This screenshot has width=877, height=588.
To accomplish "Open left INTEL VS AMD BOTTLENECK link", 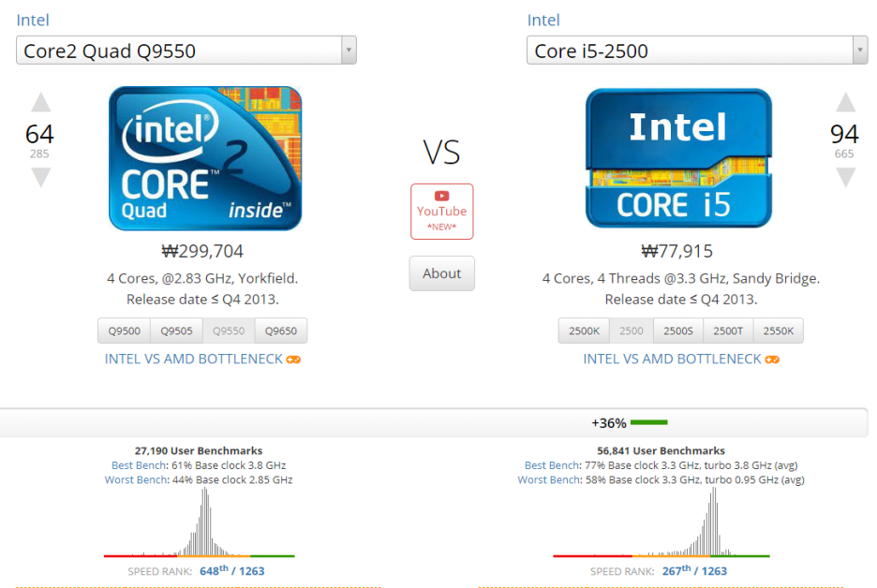I will click(x=193, y=360).
